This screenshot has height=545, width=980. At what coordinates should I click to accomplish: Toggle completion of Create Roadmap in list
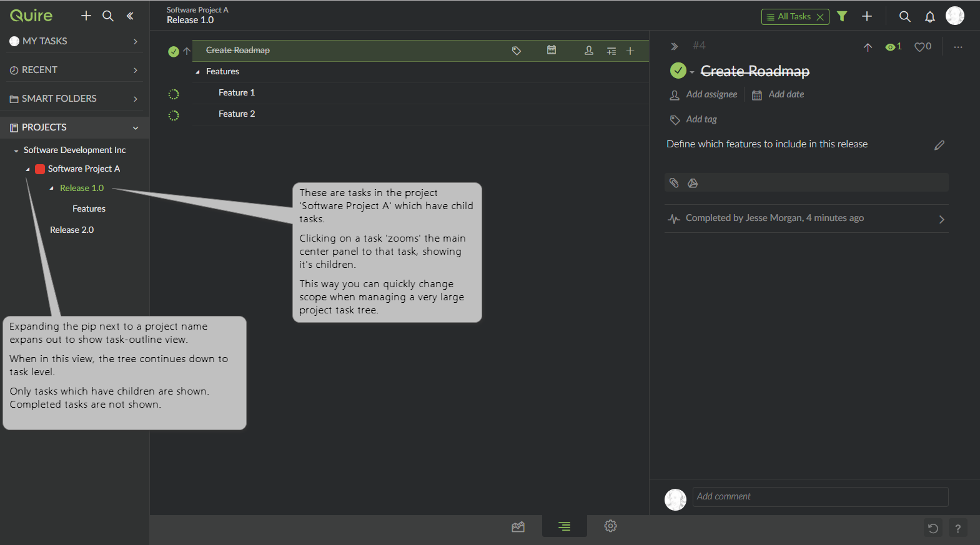[174, 51]
